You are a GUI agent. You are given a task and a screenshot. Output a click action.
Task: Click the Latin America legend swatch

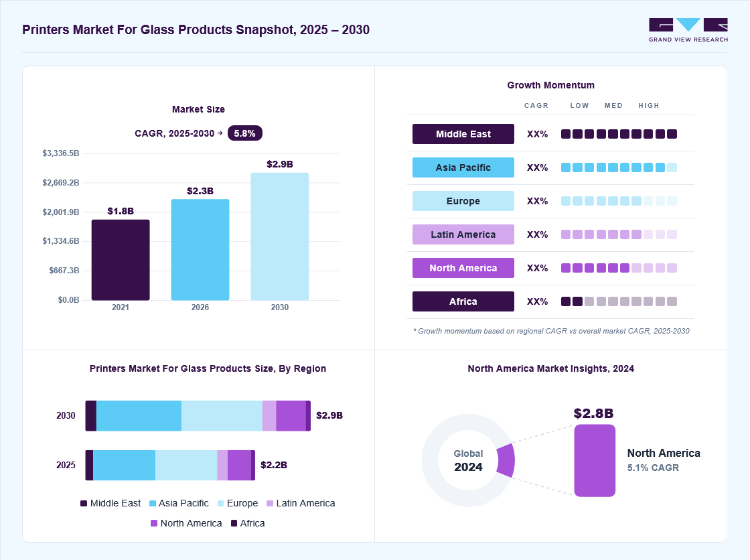click(x=270, y=504)
